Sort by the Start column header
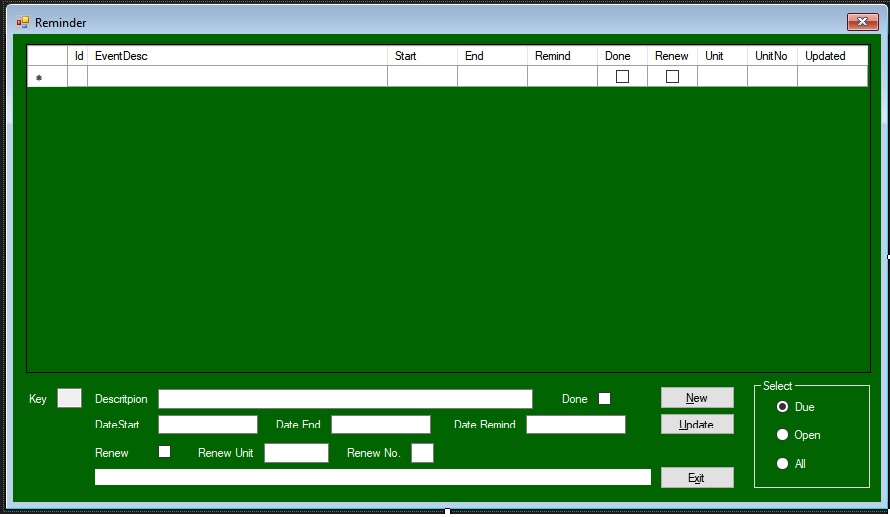The width and height of the screenshot is (890, 517). [422, 56]
